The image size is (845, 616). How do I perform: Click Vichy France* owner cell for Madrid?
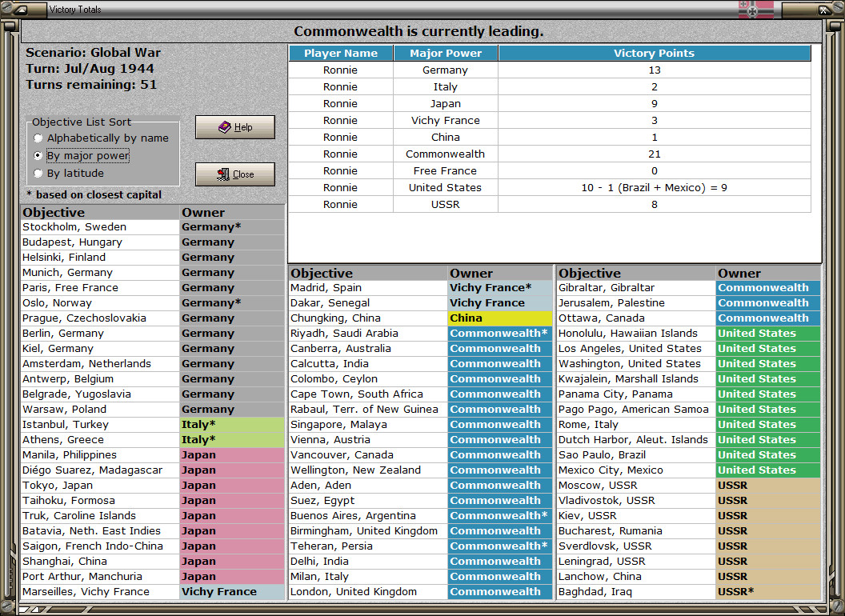pos(501,288)
